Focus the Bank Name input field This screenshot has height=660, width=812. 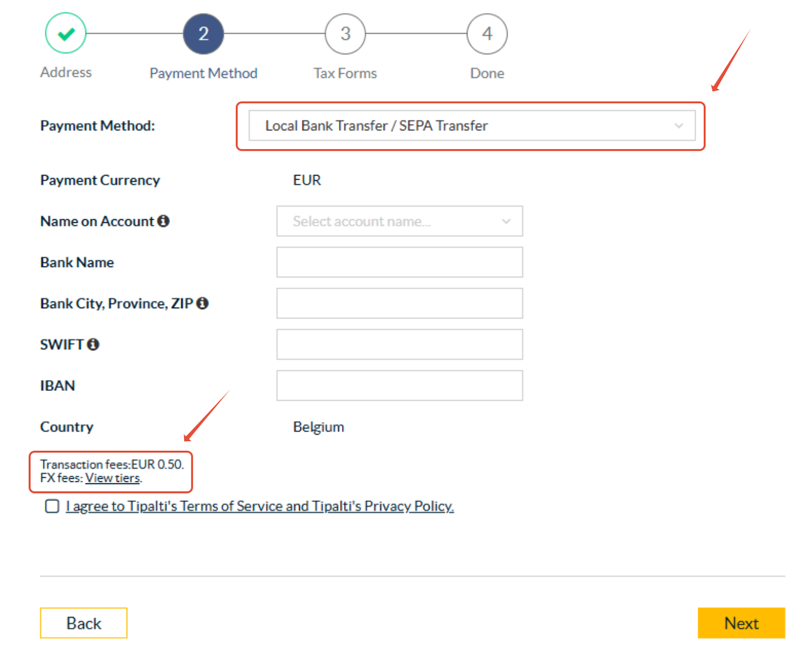[x=399, y=262]
